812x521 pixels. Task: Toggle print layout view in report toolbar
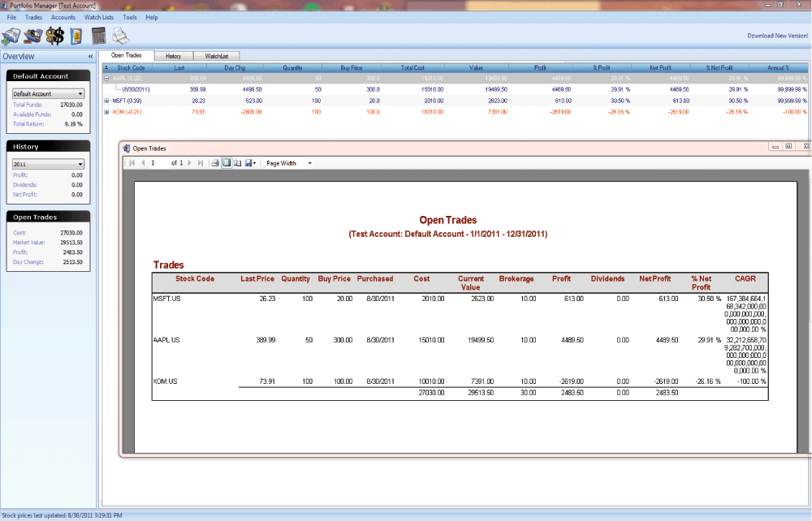tap(227, 163)
